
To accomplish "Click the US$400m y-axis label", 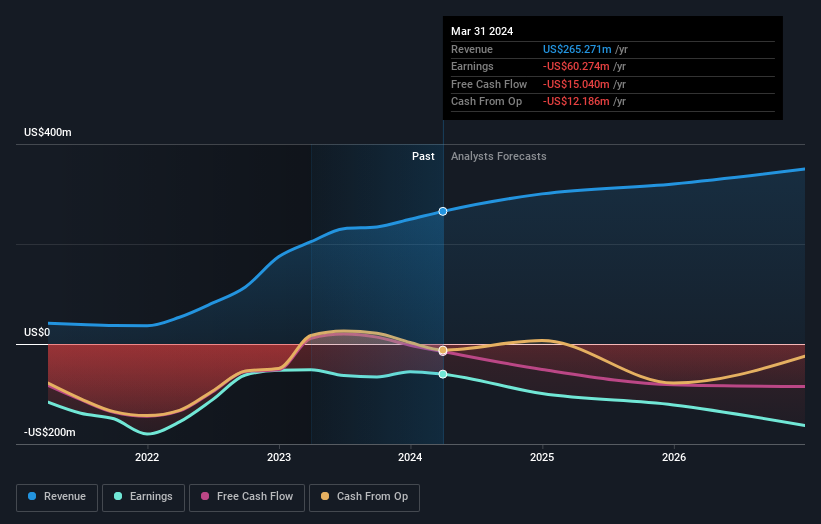I will [x=48, y=132].
